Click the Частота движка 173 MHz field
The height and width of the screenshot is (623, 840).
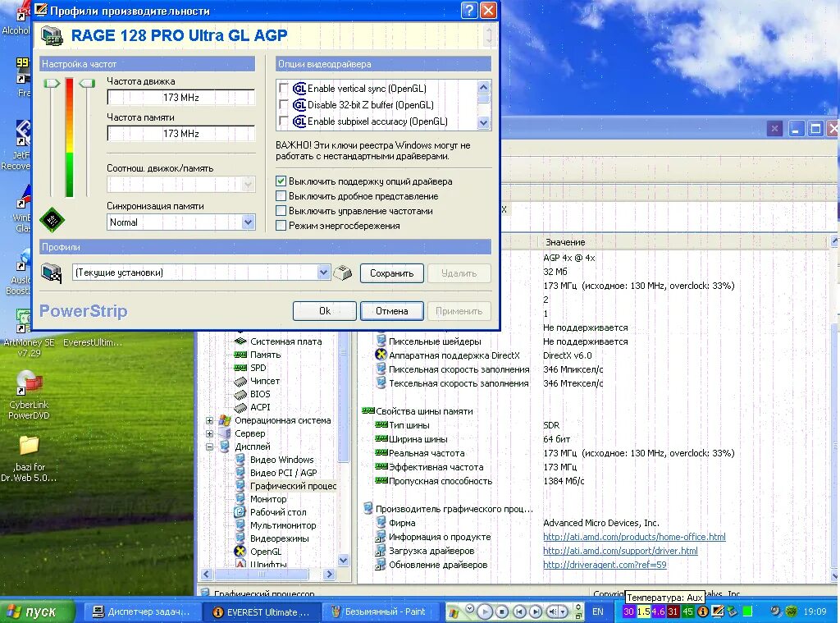181,98
